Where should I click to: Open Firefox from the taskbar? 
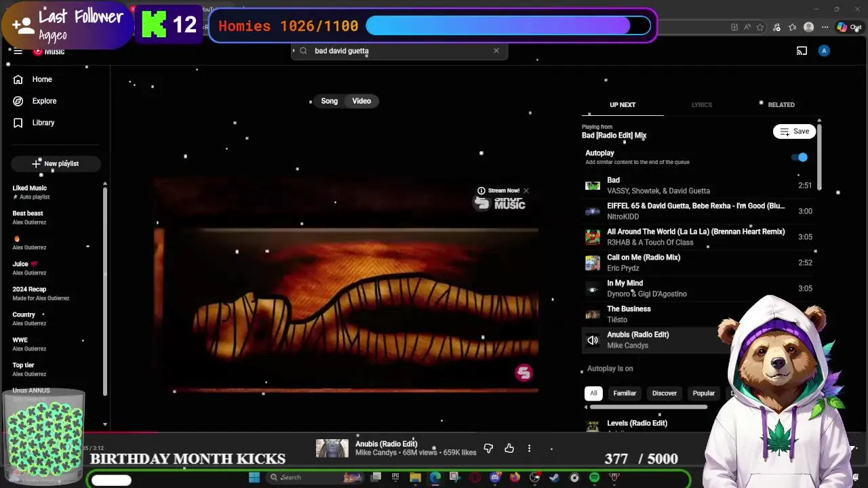point(515,477)
